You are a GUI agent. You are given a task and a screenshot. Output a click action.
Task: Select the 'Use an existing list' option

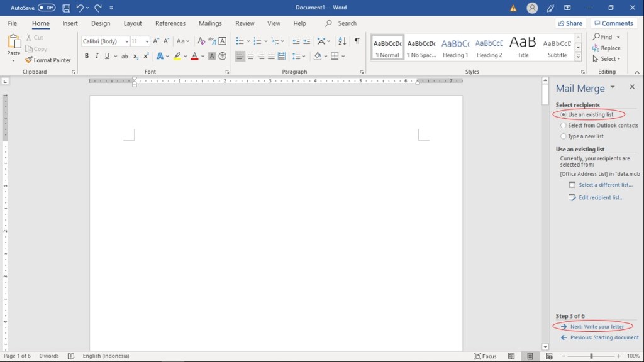(563, 115)
